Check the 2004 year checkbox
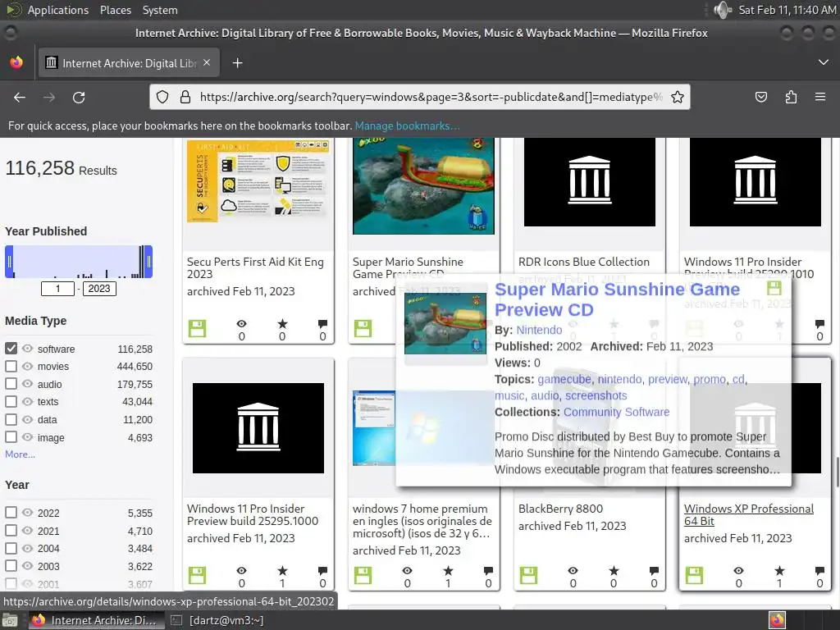This screenshot has width=840, height=630. [x=11, y=548]
